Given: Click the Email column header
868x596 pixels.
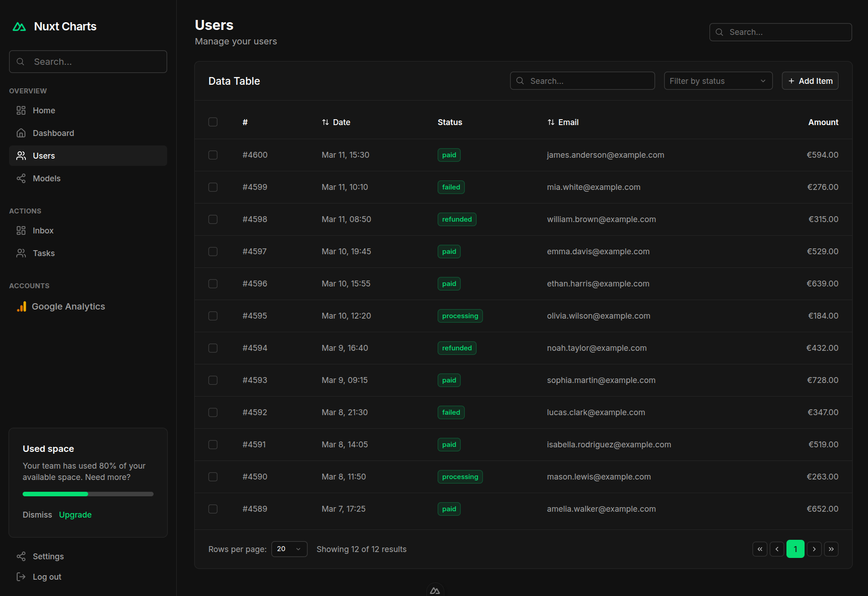Looking at the screenshot, I should tap(563, 122).
